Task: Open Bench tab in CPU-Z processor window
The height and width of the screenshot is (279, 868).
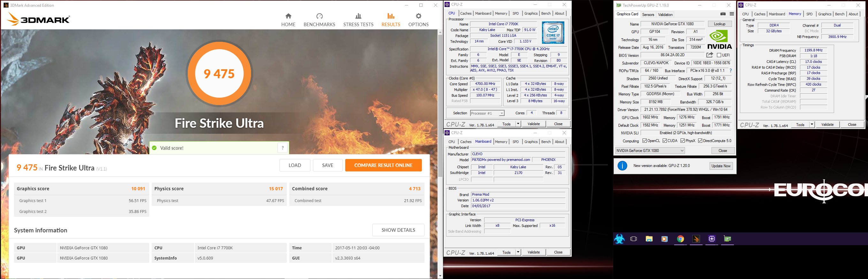Action: (x=546, y=13)
